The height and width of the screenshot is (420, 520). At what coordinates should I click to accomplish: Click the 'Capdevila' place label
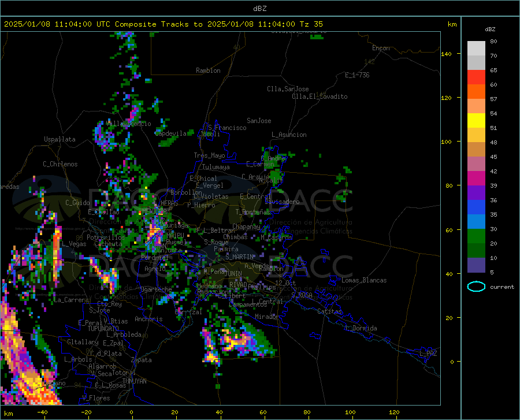click(x=170, y=133)
